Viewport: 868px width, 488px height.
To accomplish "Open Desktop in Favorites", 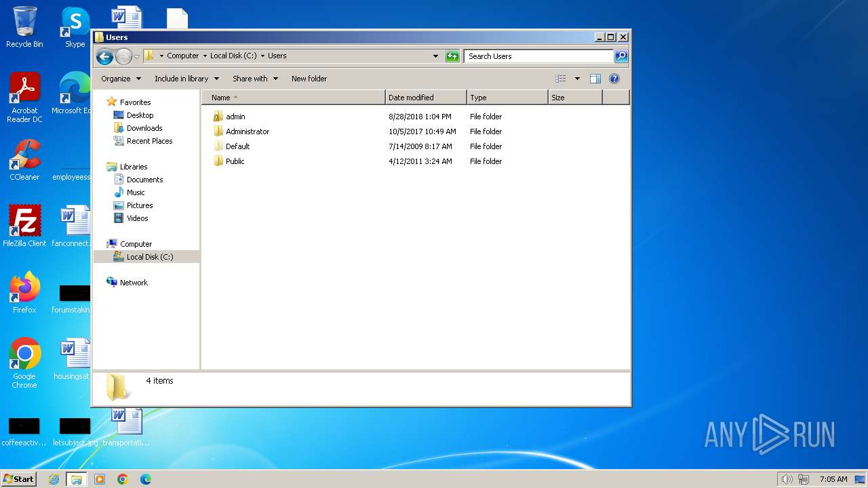I will coord(140,115).
